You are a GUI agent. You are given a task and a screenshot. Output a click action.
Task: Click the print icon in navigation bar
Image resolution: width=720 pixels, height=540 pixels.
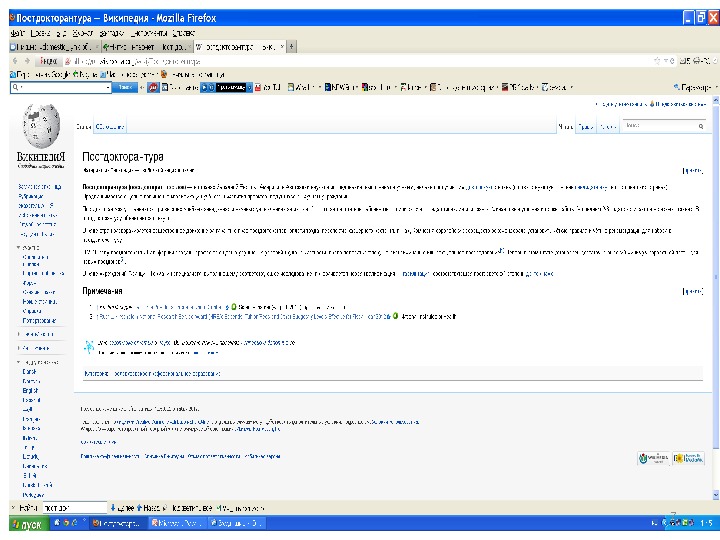coord(696,61)
